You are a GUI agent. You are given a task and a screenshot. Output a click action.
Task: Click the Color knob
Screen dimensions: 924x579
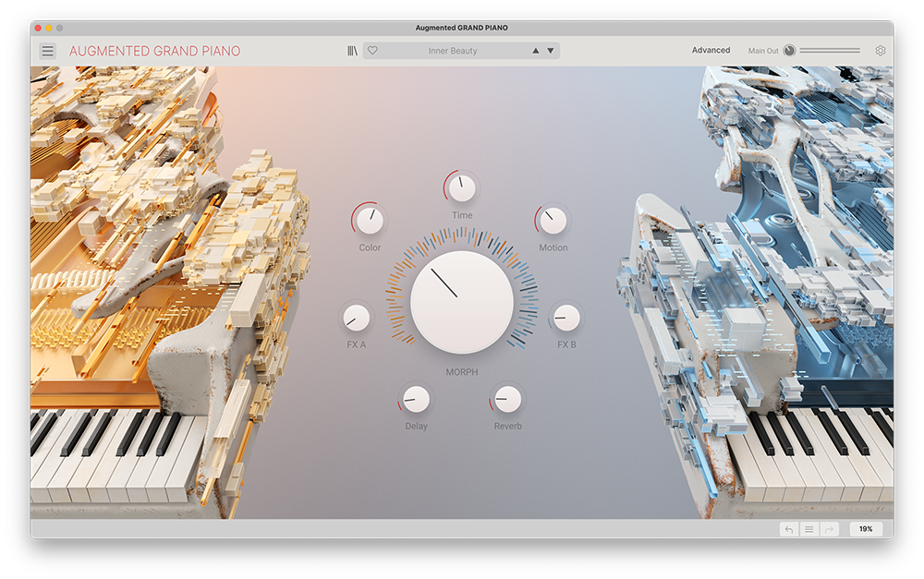click(371, 221)
